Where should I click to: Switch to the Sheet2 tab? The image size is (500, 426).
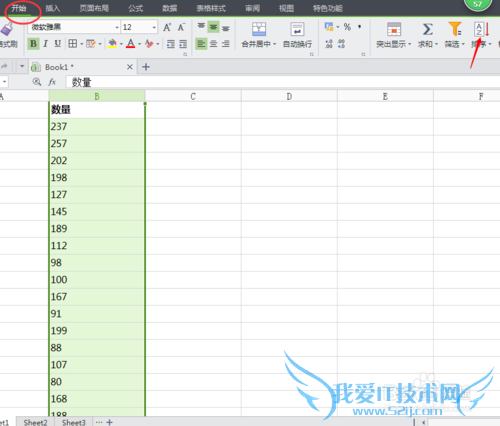pyautogui.click(x=35, y=422)
